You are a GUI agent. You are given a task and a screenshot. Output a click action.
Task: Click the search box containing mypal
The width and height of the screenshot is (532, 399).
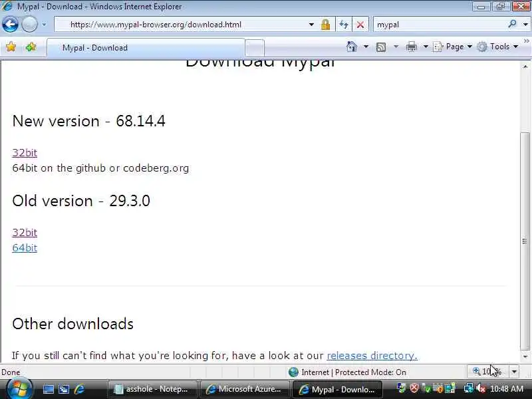(x=440, y=25)
